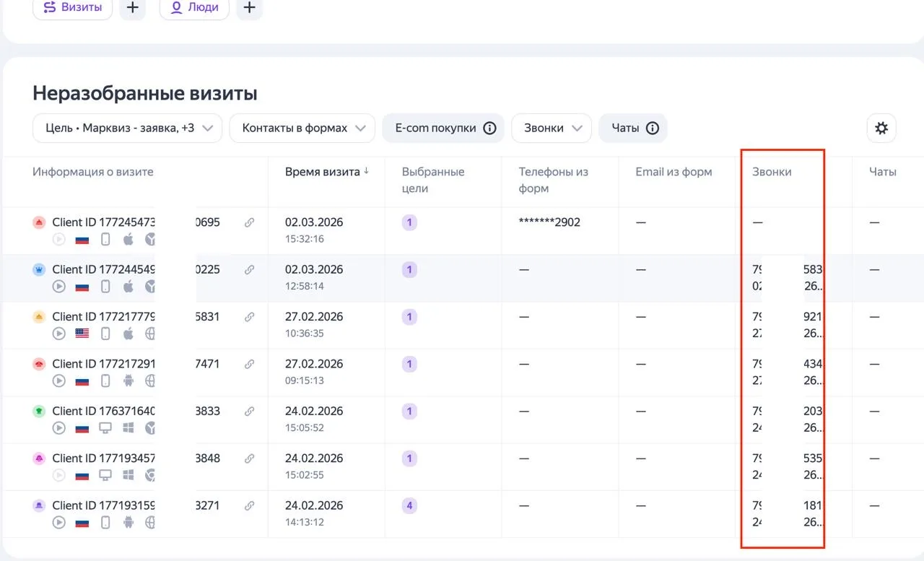Click the Чаты column header
Viewport: 924px width, 561px height.
(x=883, y=172)
